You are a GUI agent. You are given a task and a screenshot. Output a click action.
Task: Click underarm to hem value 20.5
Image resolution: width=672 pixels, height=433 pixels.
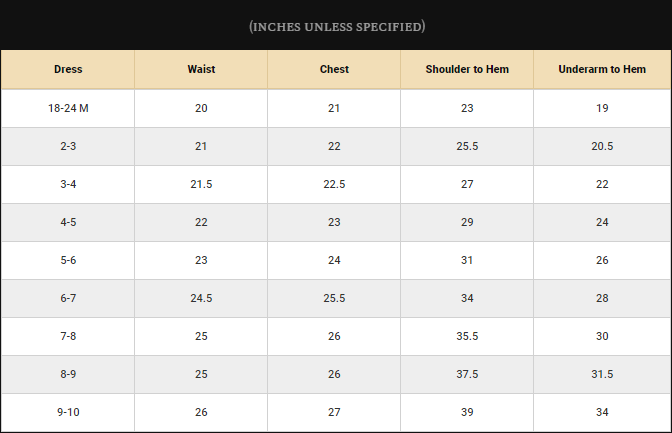click(602, 146)
